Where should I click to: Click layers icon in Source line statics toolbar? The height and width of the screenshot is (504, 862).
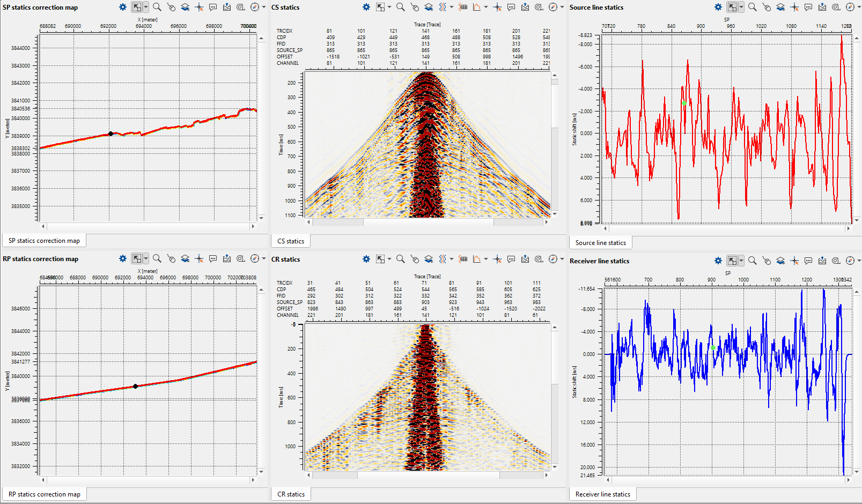[780, 7]
